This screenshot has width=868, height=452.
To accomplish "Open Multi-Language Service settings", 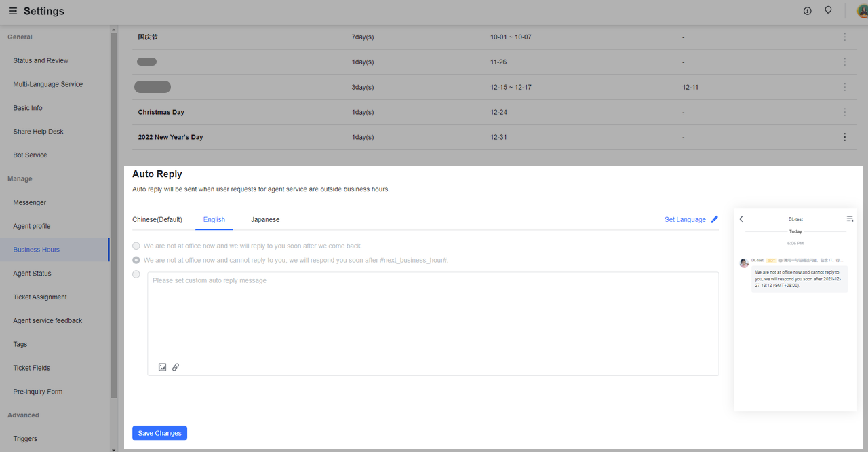I will point(48,84).
